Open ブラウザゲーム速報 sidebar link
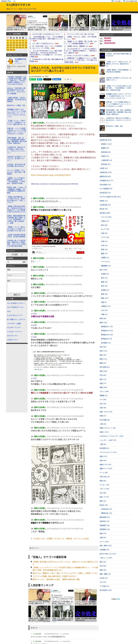138x644 pixels. 14,324
